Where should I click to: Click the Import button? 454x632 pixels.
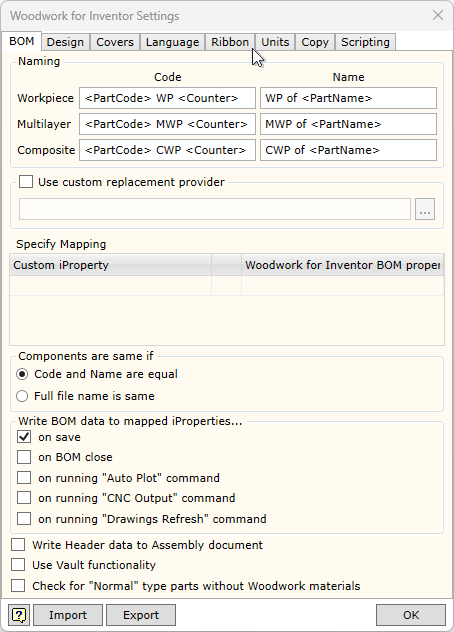click(68, 615)
